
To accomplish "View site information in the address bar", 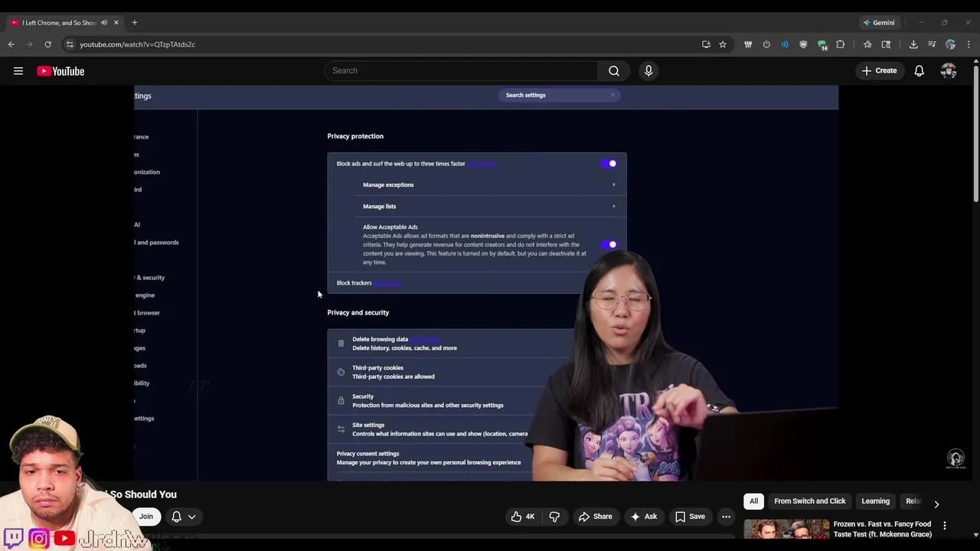I will 70,44.
